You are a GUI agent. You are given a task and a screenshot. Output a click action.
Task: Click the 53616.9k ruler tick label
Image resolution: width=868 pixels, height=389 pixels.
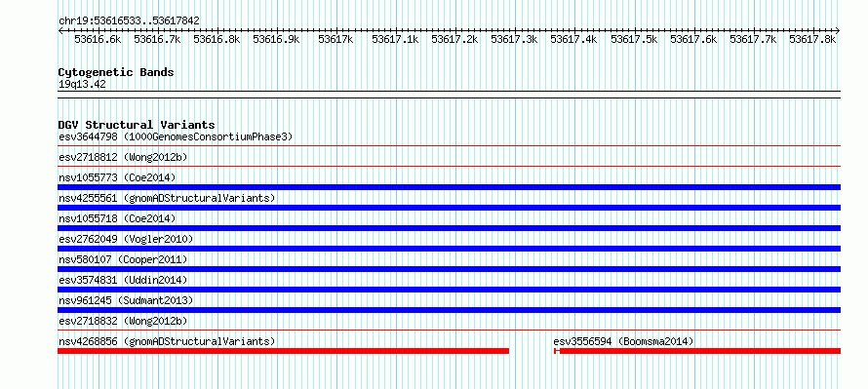pyautogui.click(x=276, y=39)
